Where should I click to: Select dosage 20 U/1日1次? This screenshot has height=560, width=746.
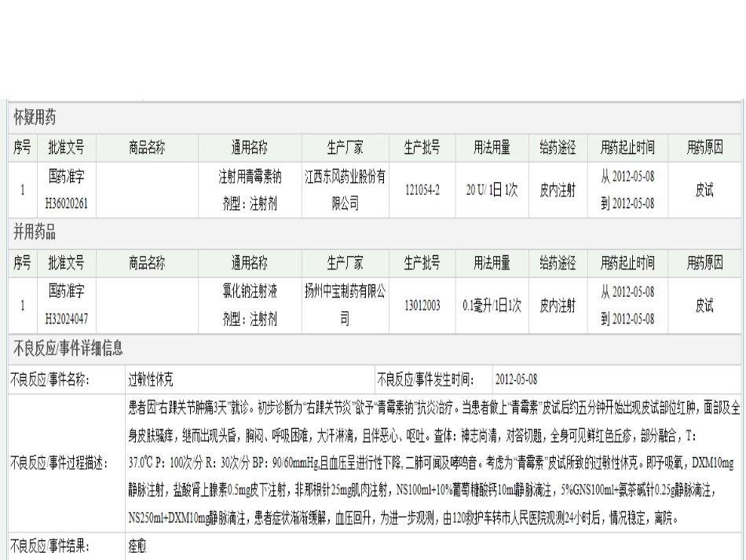[492, 190]
